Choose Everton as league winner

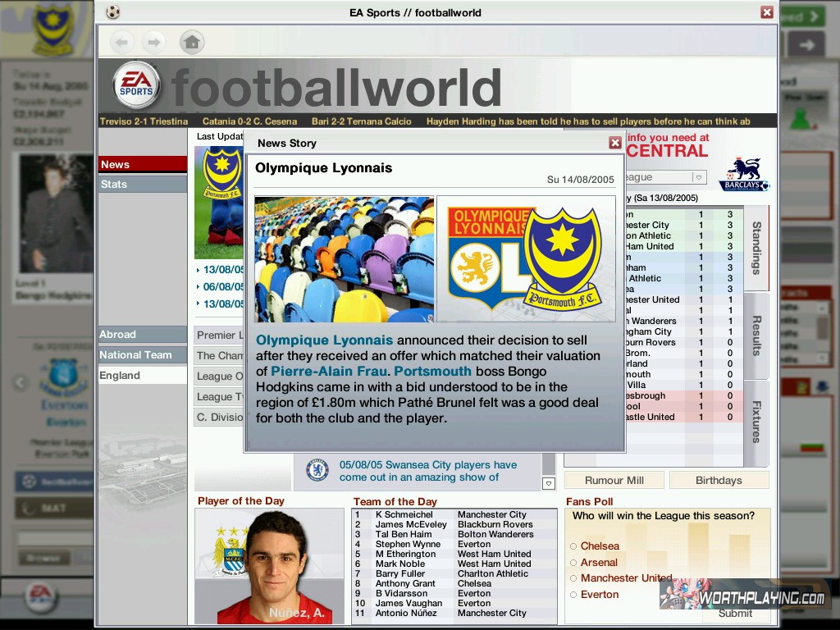(573, 595)
